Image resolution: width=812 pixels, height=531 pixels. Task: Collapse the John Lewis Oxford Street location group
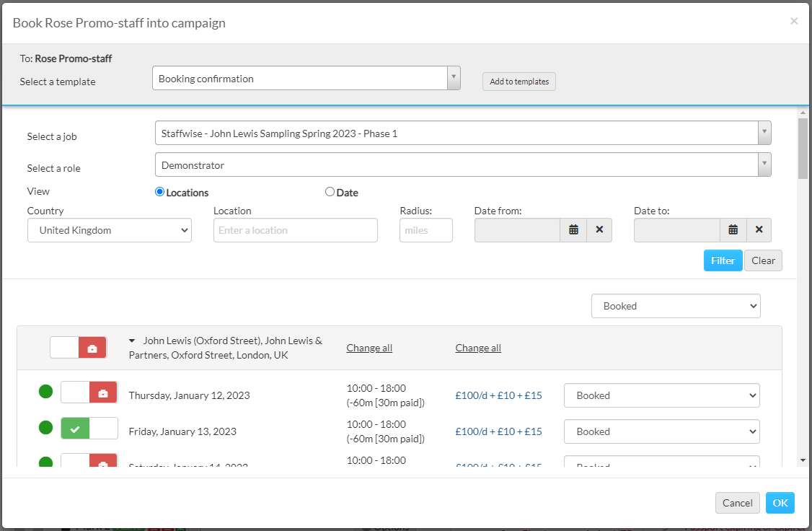pos(132,341)
